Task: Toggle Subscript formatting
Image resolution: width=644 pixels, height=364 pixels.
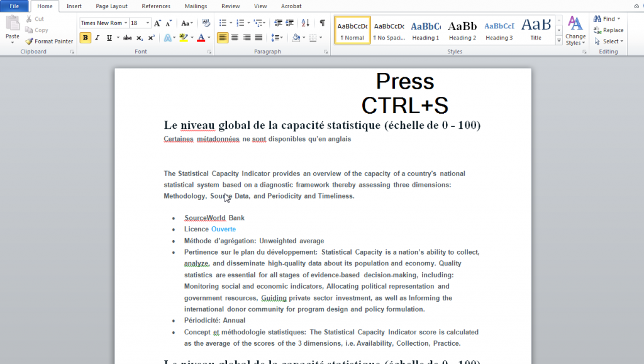Action: click(x=140, y=38)
